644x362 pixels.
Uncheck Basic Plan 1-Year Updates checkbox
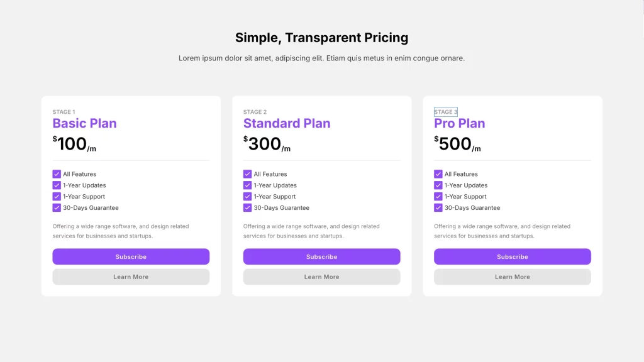point(57,185)
